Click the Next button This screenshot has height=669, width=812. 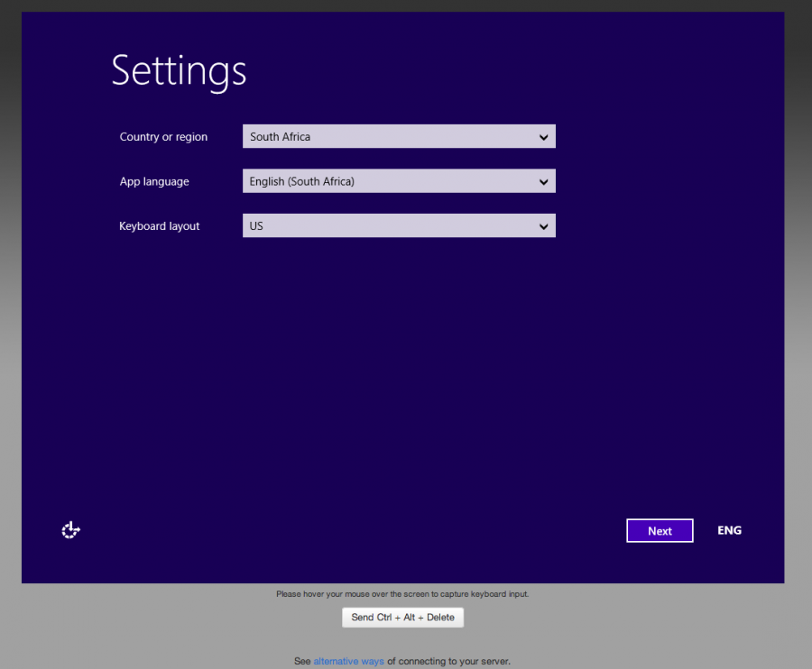[660, 530]
